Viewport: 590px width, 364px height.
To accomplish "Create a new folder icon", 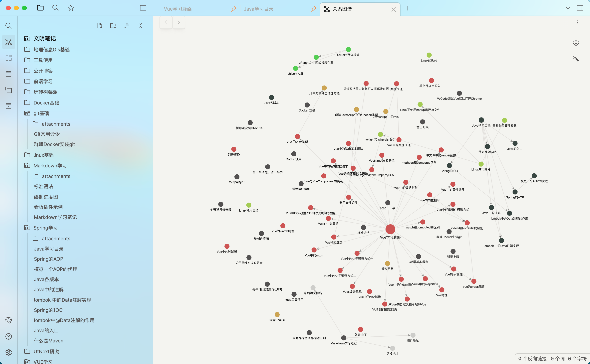I will click(x=113, y=26).
